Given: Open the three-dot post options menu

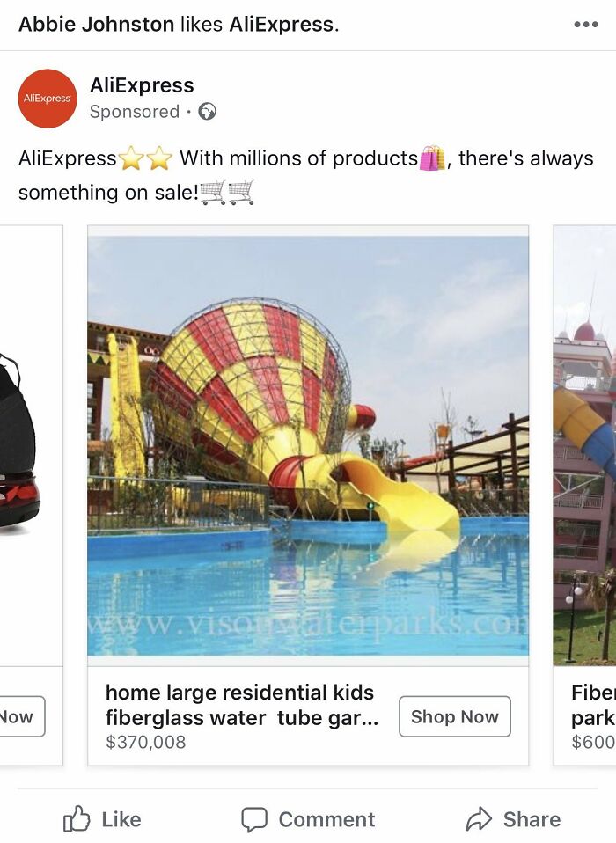Looking at the screenshot, I should coord(585,25).
